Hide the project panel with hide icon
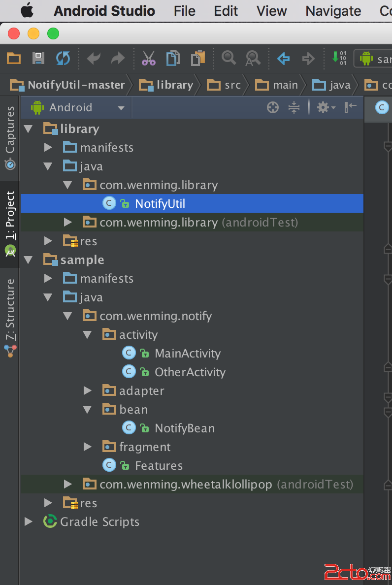Viewport: 392px width, 585px height. tap(351, 107)
